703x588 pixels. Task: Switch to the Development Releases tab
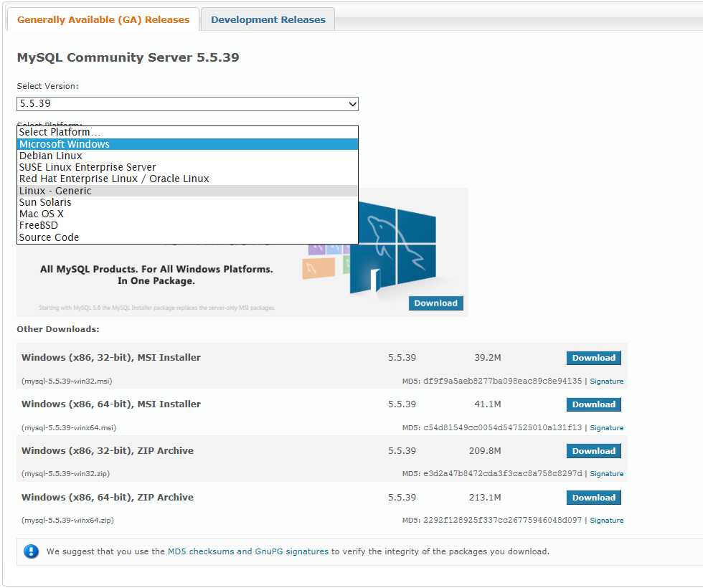pyautogui.click(x=268, y=20)
